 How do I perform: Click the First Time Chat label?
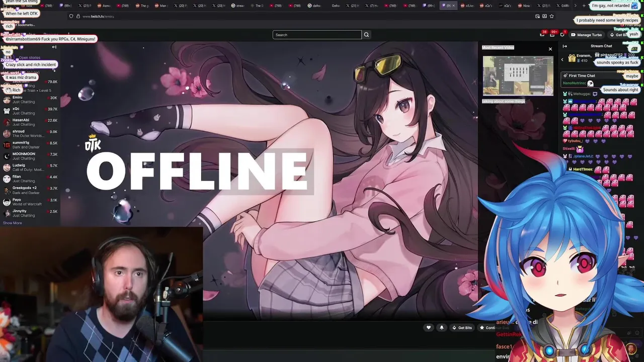pos(582,75)
